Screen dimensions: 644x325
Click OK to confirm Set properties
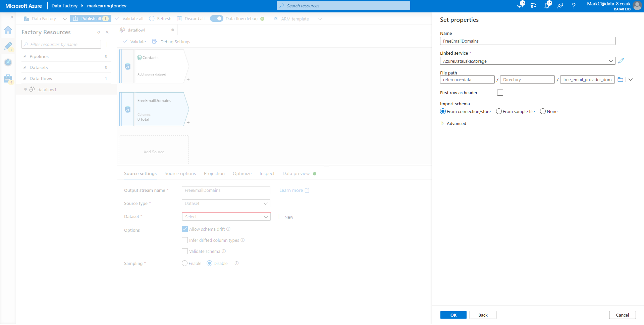(453, 315)
